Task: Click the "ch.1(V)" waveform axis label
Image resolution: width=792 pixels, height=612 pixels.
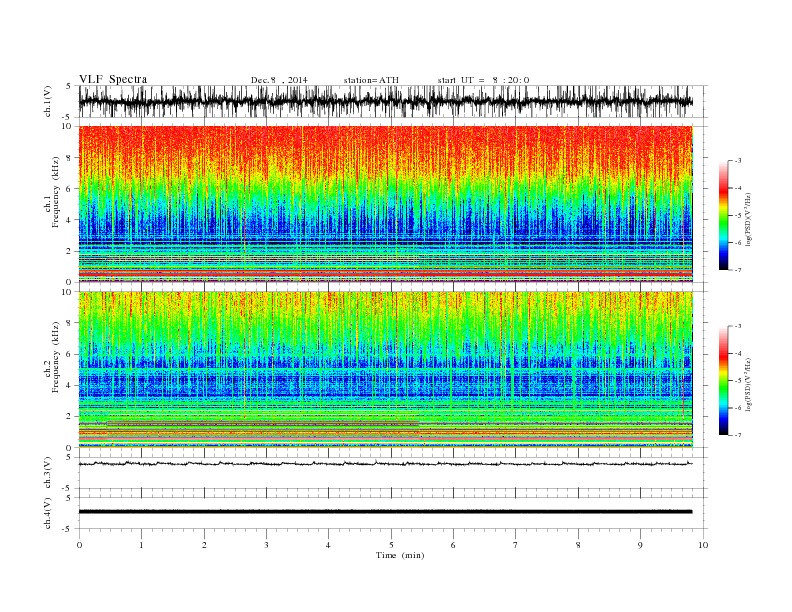Action: 48,101
